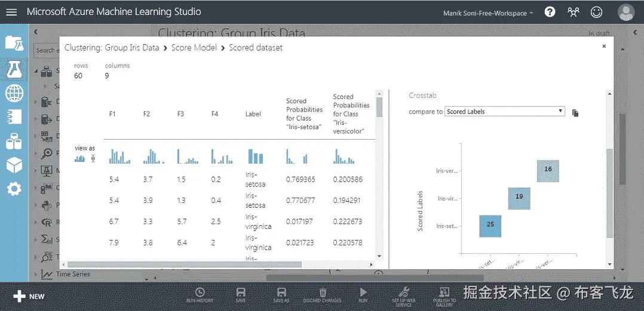Copy crosstab with clipboard icon
Screen dimensions: 644x311
pos(575,113)
